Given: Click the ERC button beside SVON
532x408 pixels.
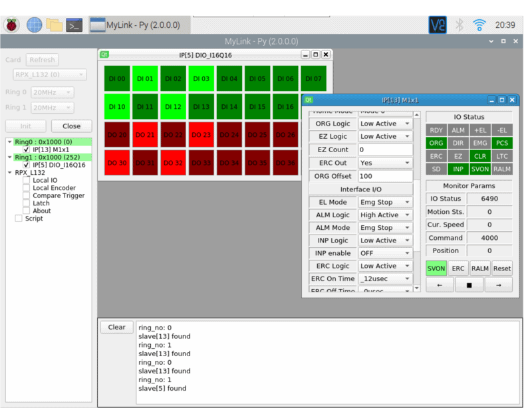Looking at the screenshot, I should [x=458, y=268].
